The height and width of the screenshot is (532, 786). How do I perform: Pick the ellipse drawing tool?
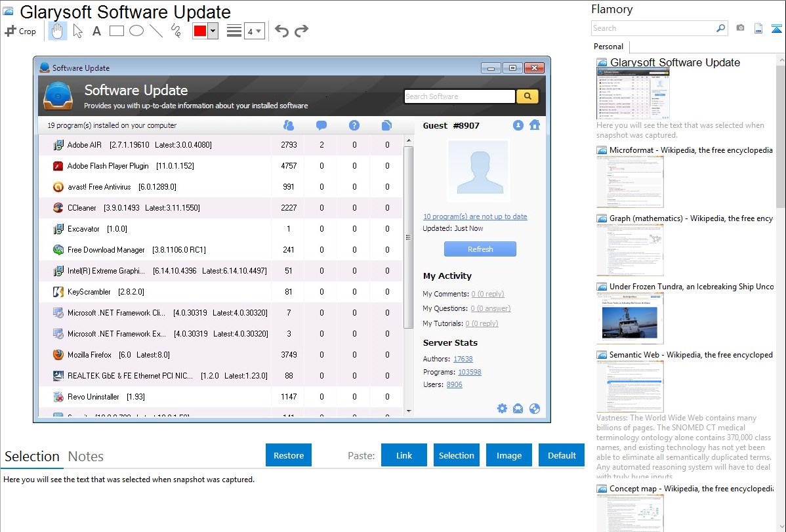click(x=136, y=31)
